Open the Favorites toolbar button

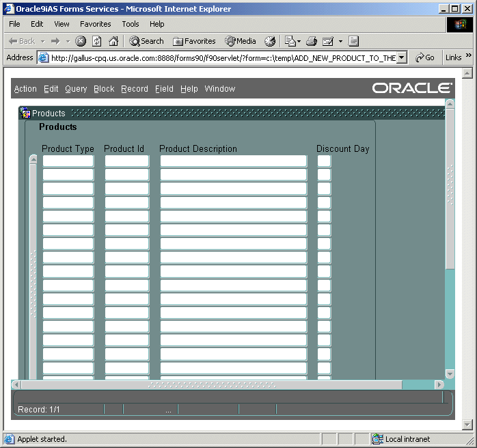[194, 41]
